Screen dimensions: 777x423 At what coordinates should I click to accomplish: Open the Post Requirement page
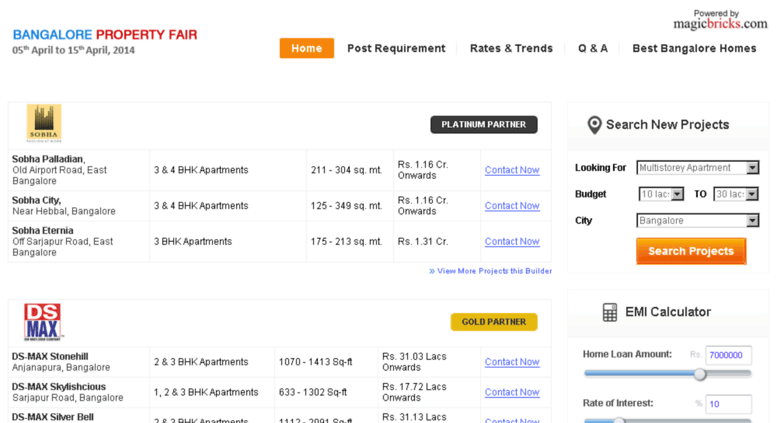(x=396, y=49)
